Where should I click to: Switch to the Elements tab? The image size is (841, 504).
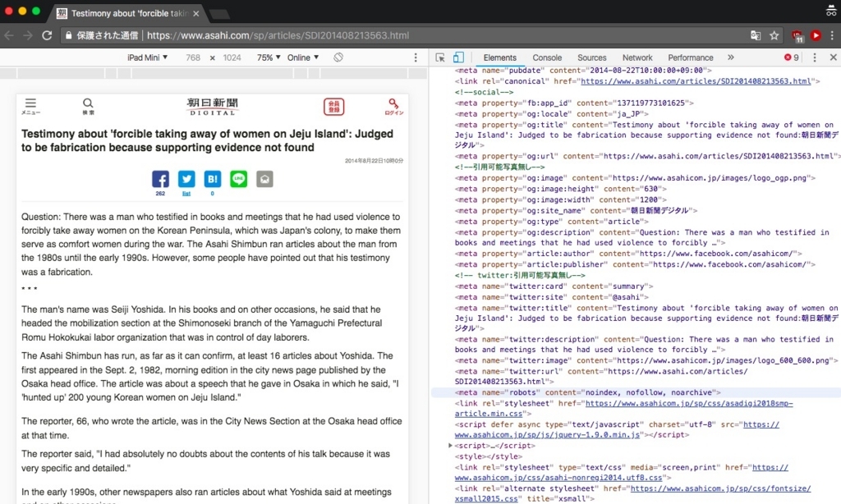point(500,57)
